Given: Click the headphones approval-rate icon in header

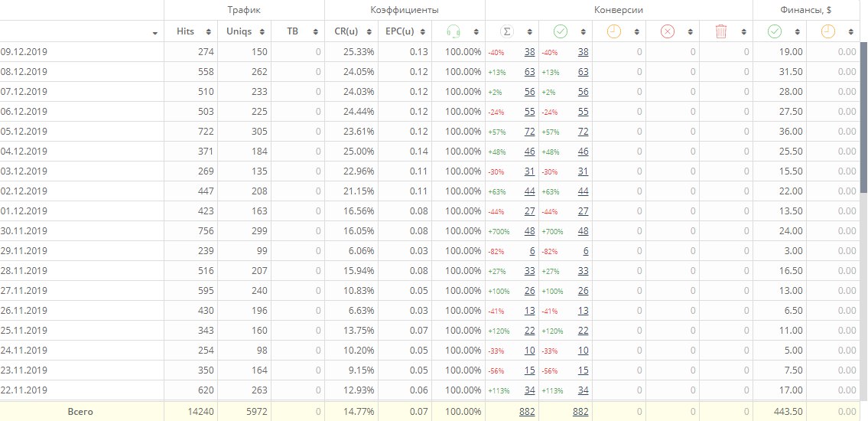Looking at the screenshot, I should 454,31.
